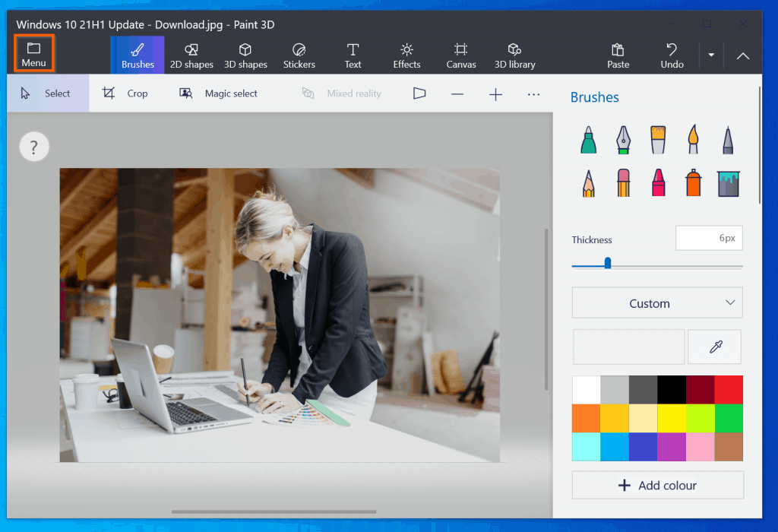Select the Watercolour brush
Screen dimensions: 778x532
pyautogui.click(x=693, y=139)
